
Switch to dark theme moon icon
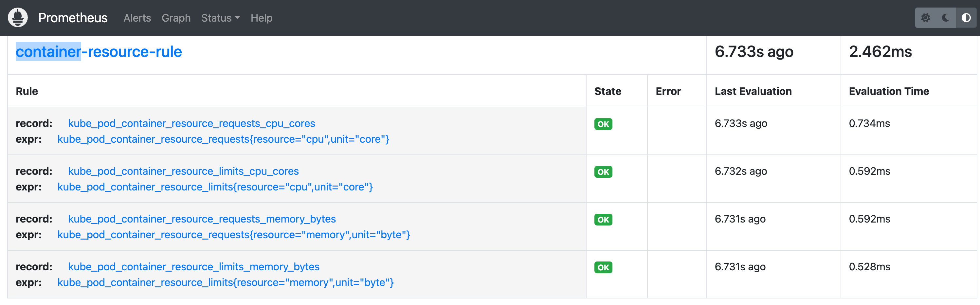click(945, 18)
